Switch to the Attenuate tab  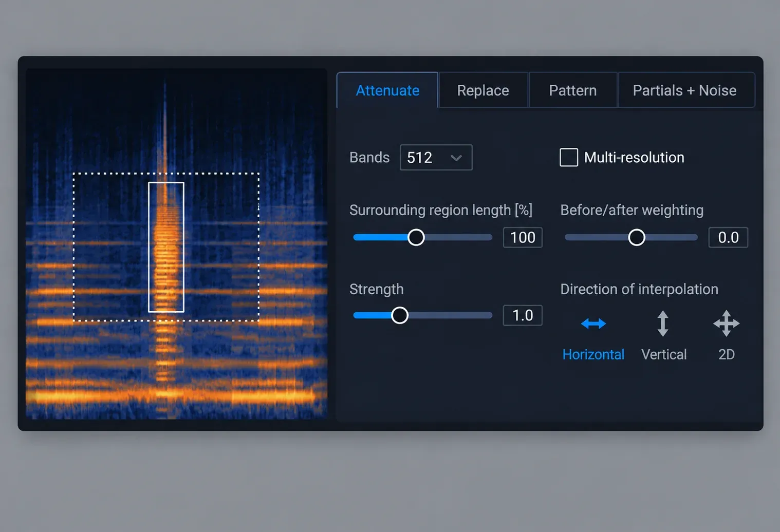pos(387,90)
